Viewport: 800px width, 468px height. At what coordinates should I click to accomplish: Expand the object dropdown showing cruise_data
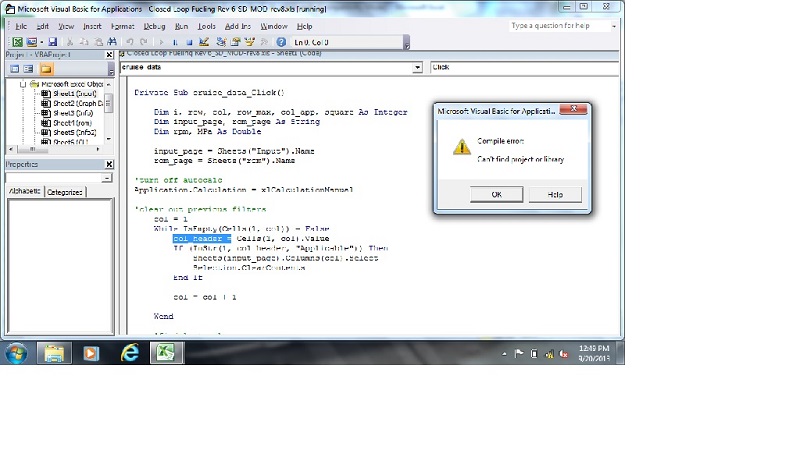418,68
